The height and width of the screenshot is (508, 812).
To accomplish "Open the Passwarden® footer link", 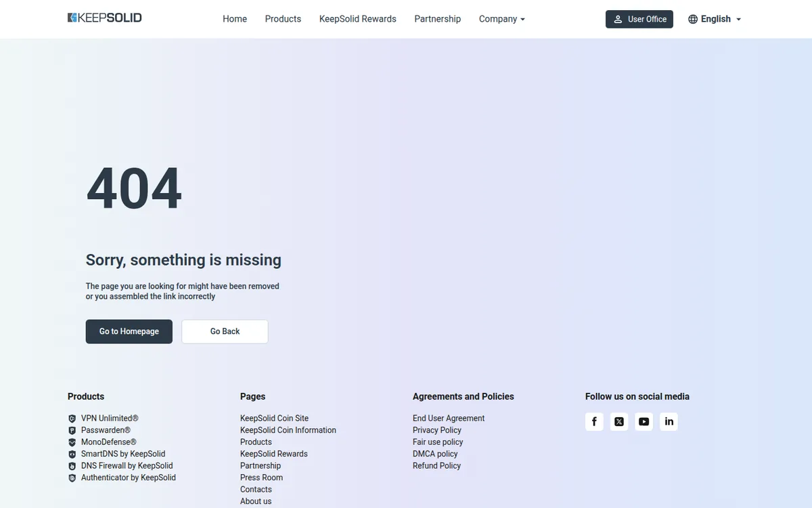I will [x=106, y=430].
